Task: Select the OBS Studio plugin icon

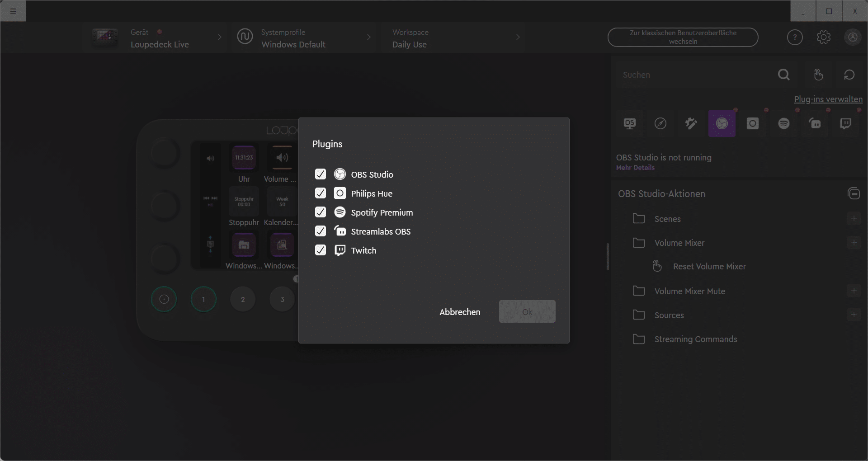Action: tap(722, 123)
